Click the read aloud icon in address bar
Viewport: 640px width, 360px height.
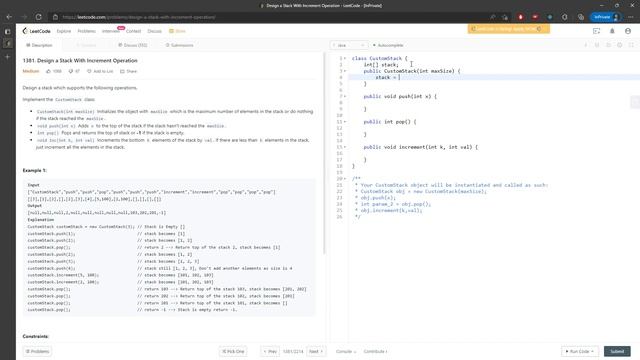(x=493, y=17)
